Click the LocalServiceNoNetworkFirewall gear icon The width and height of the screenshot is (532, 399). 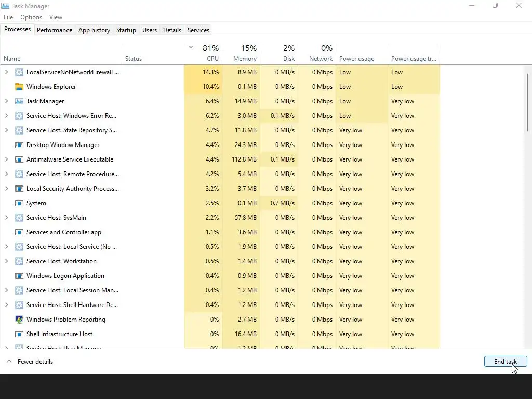[19, 72]
